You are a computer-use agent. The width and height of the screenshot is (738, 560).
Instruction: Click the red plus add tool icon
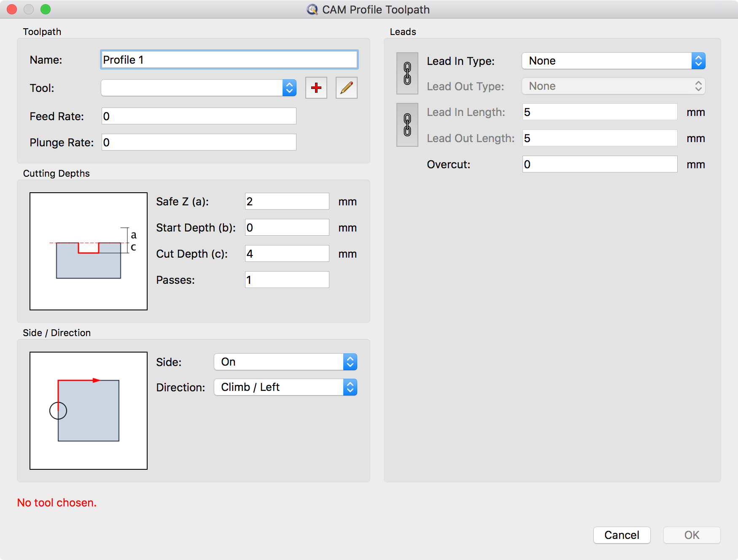(316, 88)
